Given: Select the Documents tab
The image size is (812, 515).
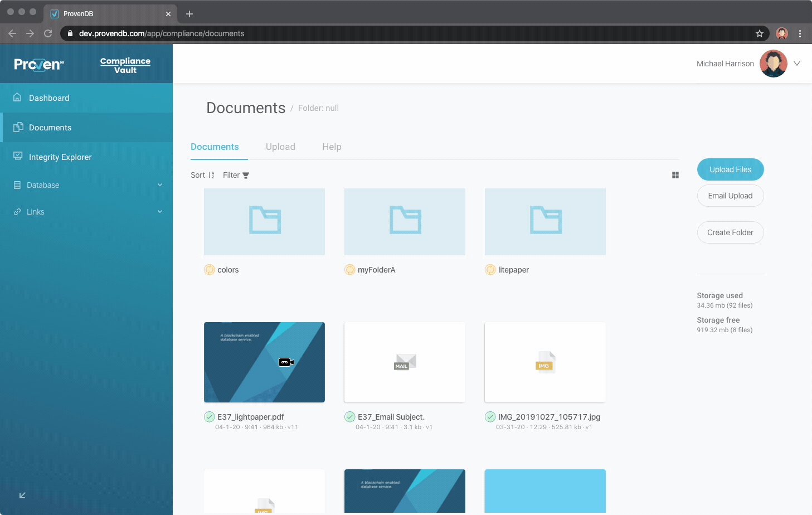Looking at the screenshot, I should [215, 147].
